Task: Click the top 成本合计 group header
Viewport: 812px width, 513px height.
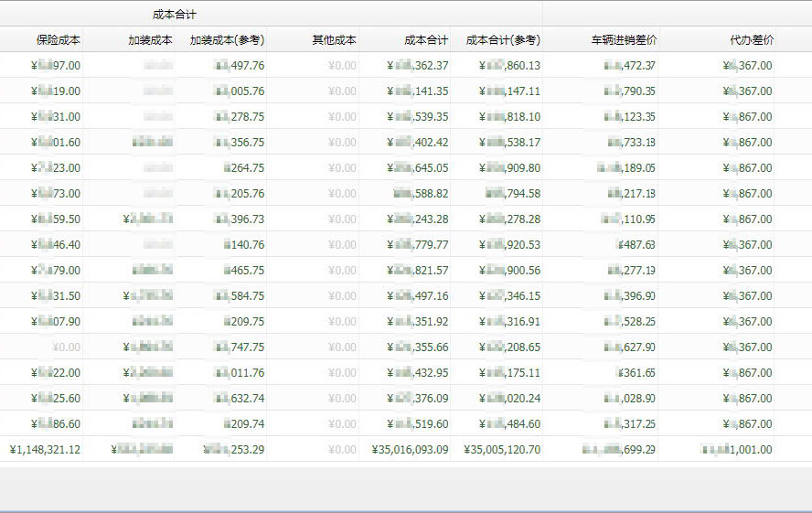Action: pyautogui.click(x=174, y=15)
